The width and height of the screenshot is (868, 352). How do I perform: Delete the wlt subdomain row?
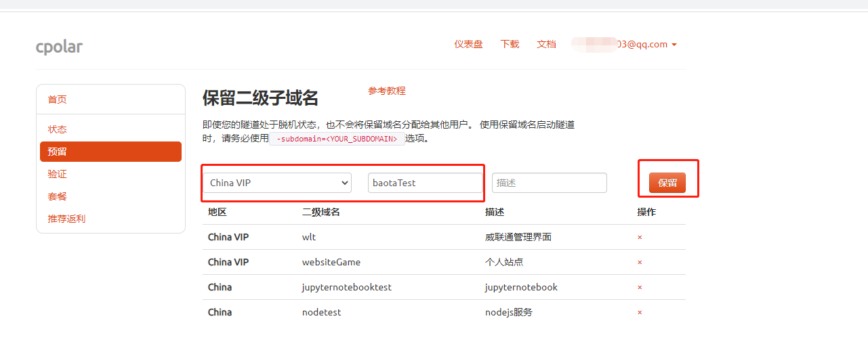(x=640, y=238)
